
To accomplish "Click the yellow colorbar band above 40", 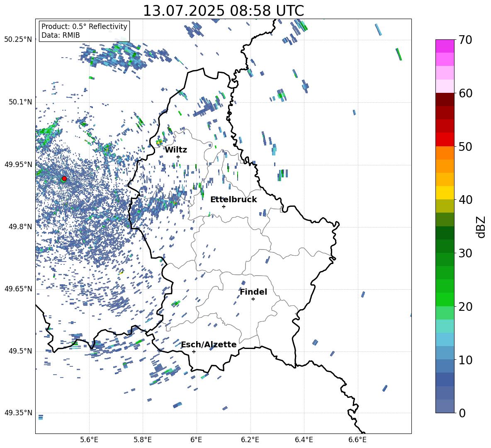I will [445, 193].
